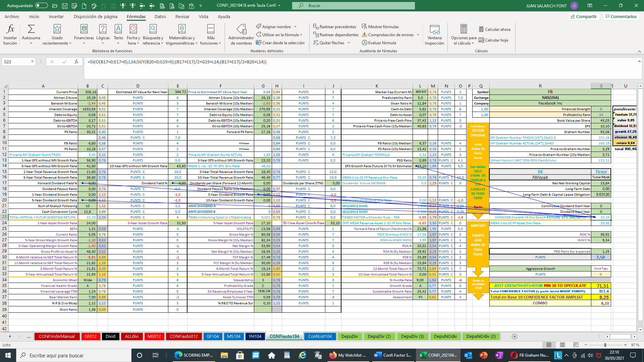Viewport: 644px width, 362px height.
Task: Open the Administrador de nombres
Action: click(x=241, y=34)
